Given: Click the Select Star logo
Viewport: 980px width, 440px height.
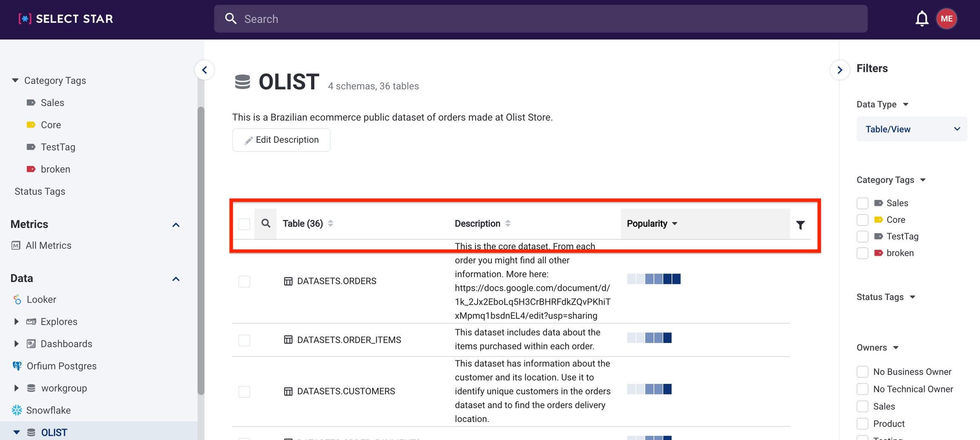Looking at the screenshot, I should click(66, 19).
